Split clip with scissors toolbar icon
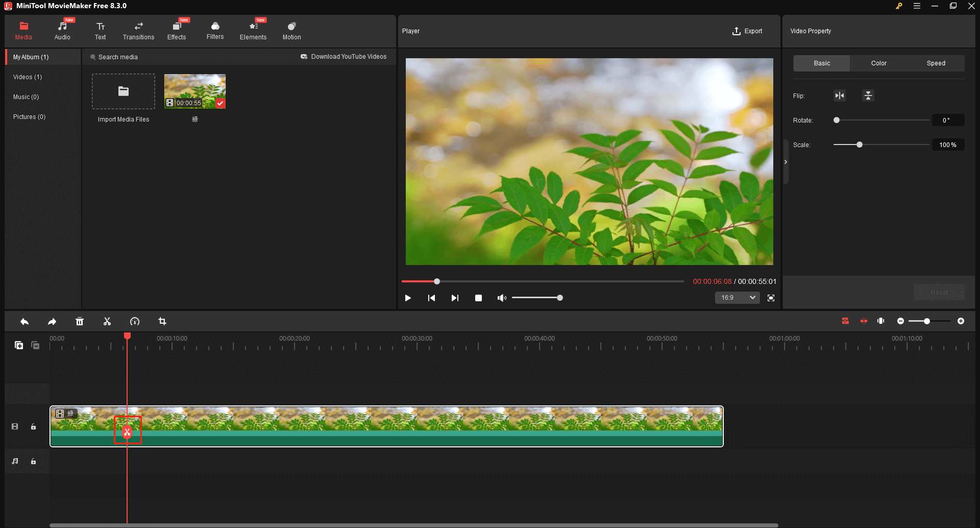Screen dimensions: 980x528 pyautogui.click(x=107, y=322)
